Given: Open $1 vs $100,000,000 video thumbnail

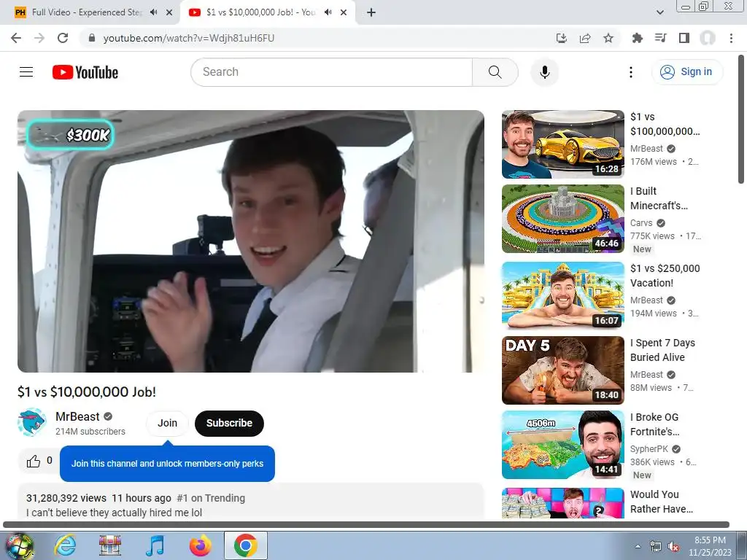Looking at the screenshot, I should 562,144.
